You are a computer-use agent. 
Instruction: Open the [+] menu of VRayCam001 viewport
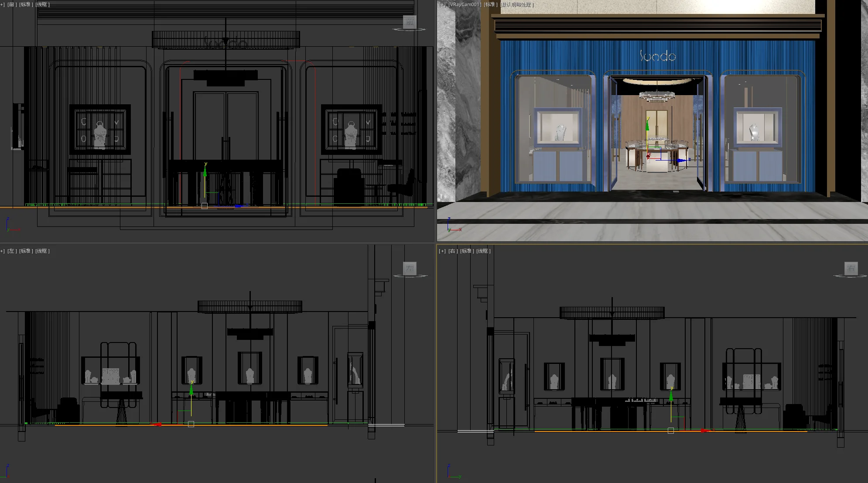pyautogui.click(x=442, y=4)
